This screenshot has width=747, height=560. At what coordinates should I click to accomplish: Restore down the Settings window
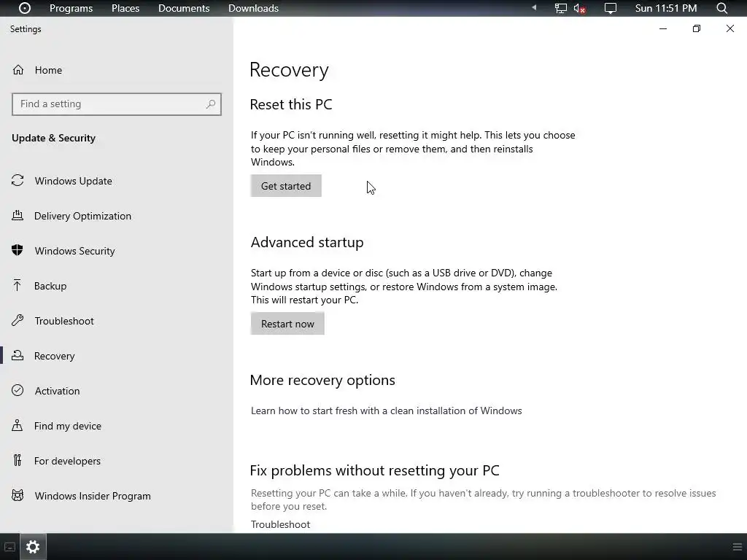697,28
